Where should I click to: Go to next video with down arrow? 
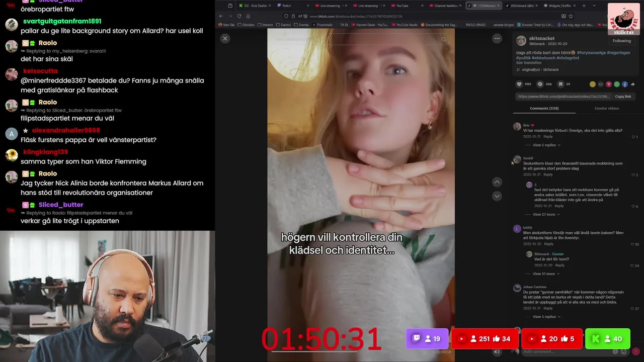497,197
